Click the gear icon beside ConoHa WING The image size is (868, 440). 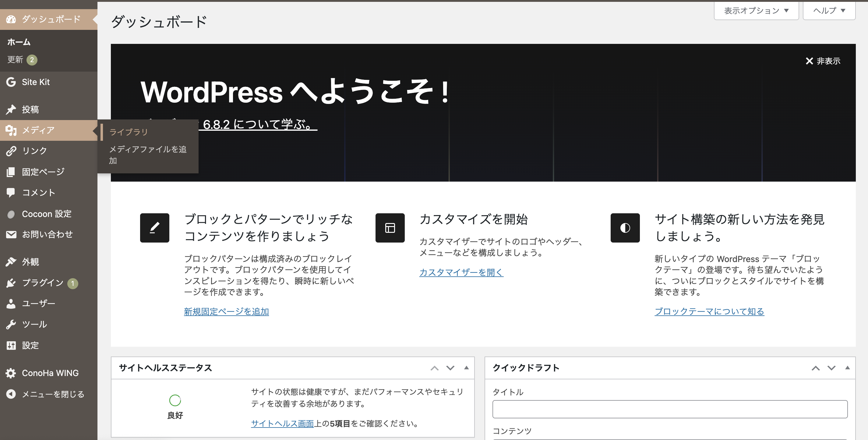[x=11, y=373]
